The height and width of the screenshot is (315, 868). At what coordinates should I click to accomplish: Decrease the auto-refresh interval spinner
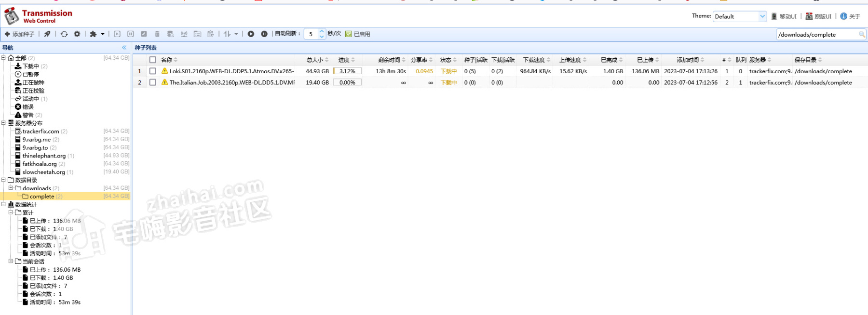click(322, 37)
